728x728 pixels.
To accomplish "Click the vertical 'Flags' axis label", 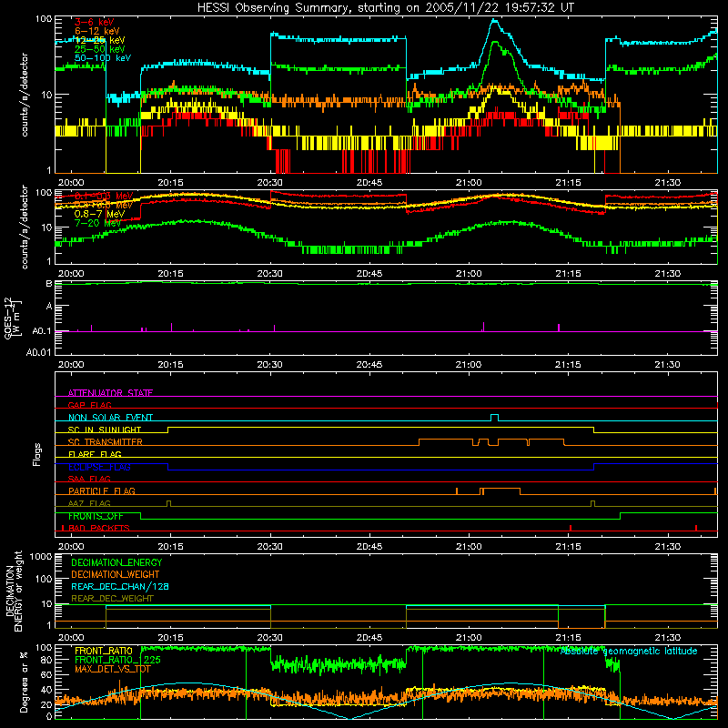I will (36, 454).
